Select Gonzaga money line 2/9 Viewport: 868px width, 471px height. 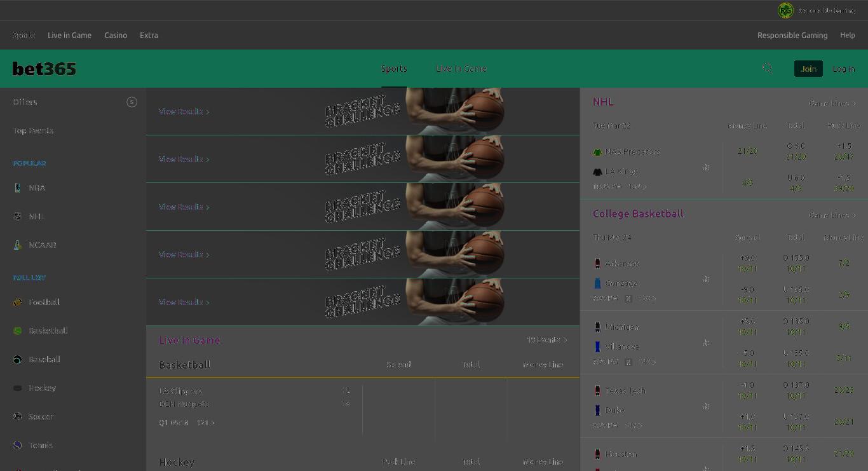click(x=844, y=294)
